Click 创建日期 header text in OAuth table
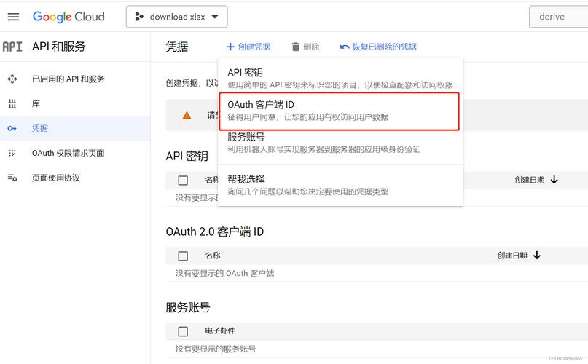 pos(512,256)
